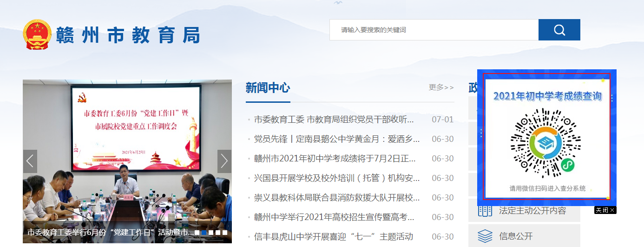Viewport: 644px width, 247px height.
Task: Go to previous carousel slide arrow
Action: pos(30,161)
